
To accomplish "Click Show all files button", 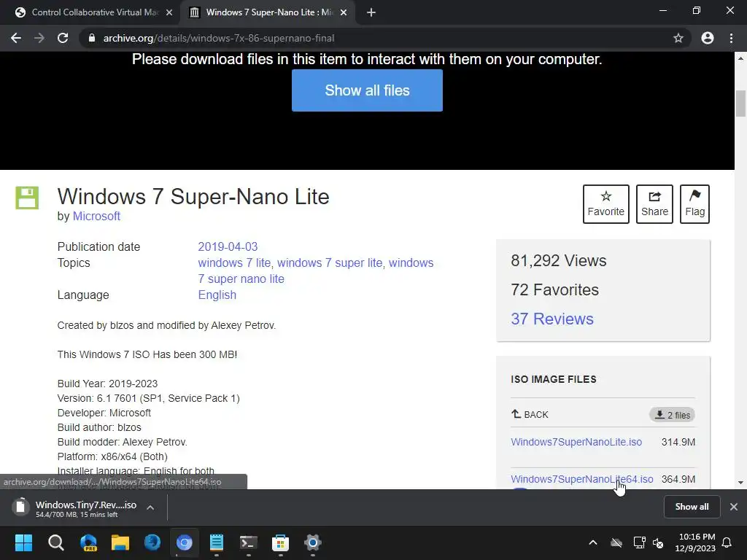I will tap(367, 90).
